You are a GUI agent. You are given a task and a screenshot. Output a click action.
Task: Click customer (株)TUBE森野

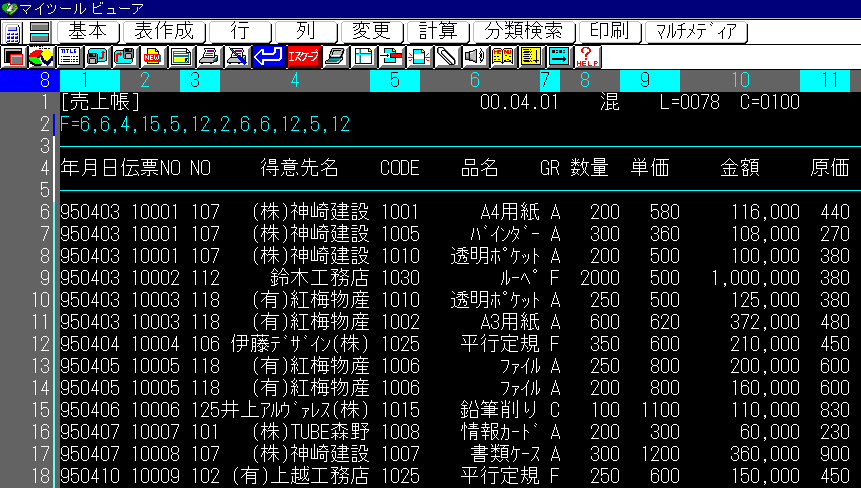310,432
